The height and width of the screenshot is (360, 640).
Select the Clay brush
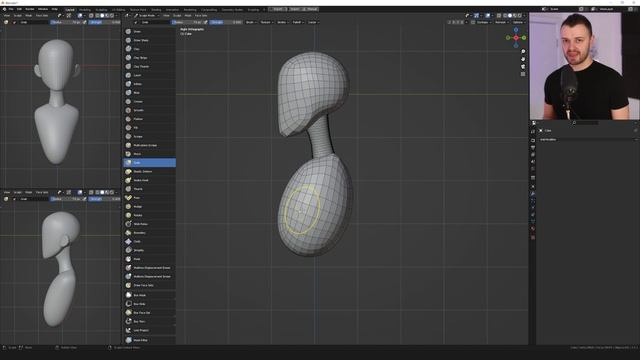149,49
